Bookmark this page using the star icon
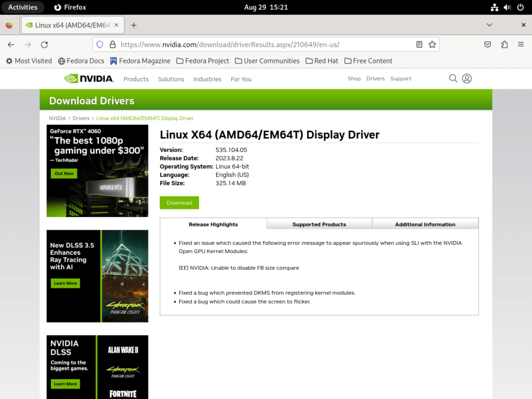This screenshot has width=532, height=399. tap(433, 45)
